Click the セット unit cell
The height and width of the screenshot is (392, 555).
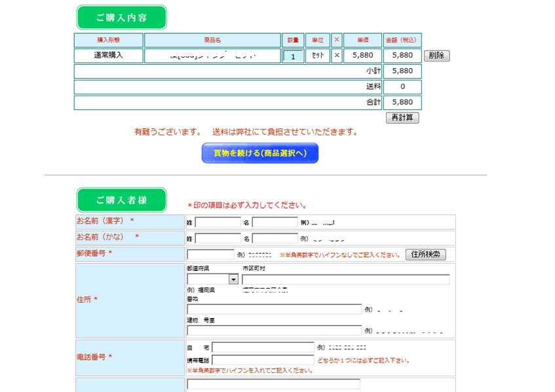click(x=318, y=56)
